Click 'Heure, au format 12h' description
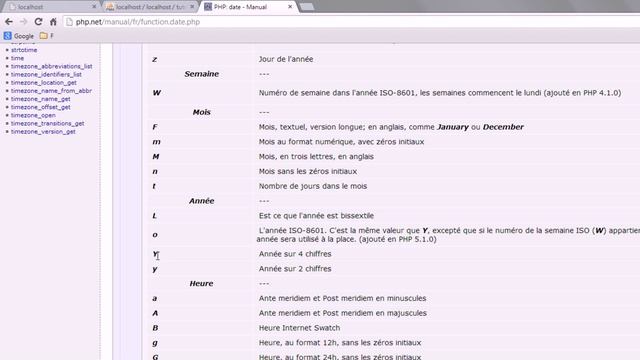This screenshot has height=360, width=640. [x=340, y=342]
